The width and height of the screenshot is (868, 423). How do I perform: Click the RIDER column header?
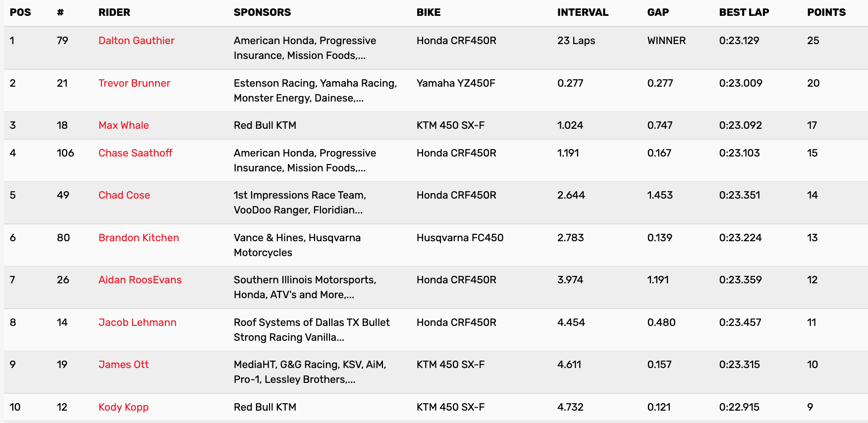tap(114, 12)
